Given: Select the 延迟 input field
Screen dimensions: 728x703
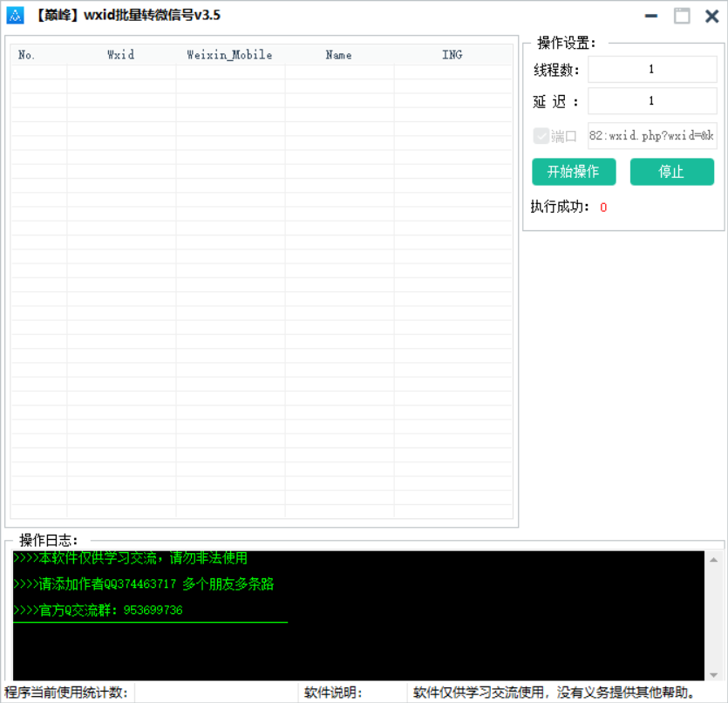Looking at the screenshot, I should (652, 100).
